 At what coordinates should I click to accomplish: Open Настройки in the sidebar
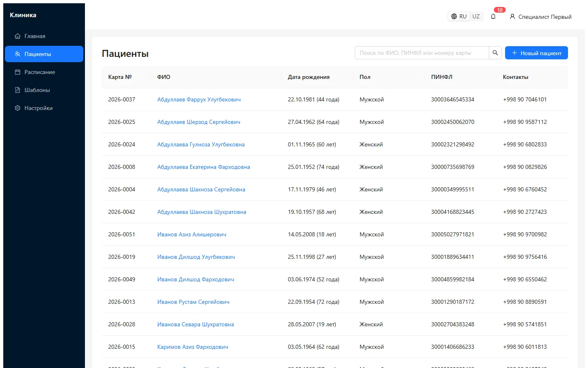pyautogui.click(x=44, y=108)
